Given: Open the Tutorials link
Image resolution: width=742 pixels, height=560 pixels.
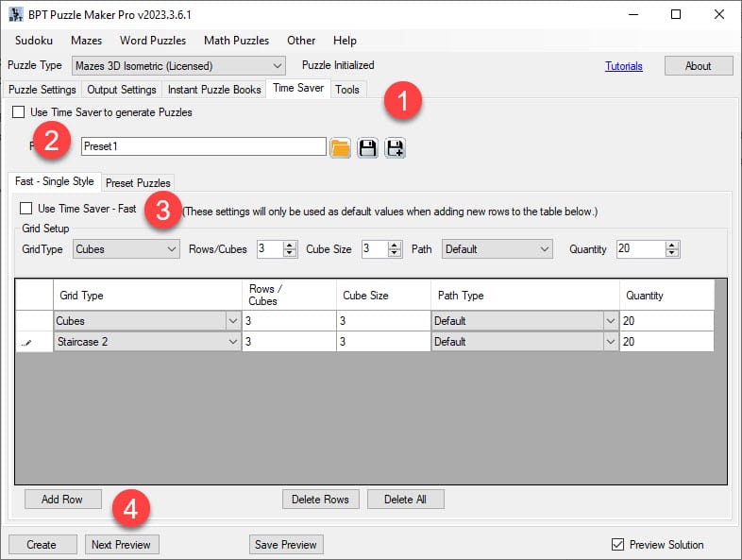Looking at the screenshot, I should coord(623,66).
